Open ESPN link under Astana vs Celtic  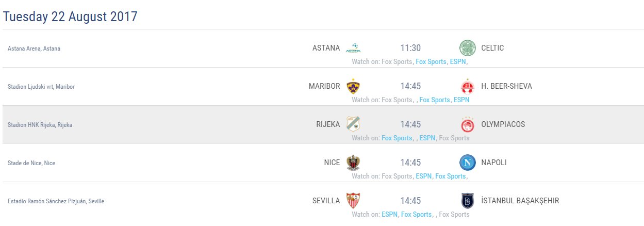click(458, 61)
